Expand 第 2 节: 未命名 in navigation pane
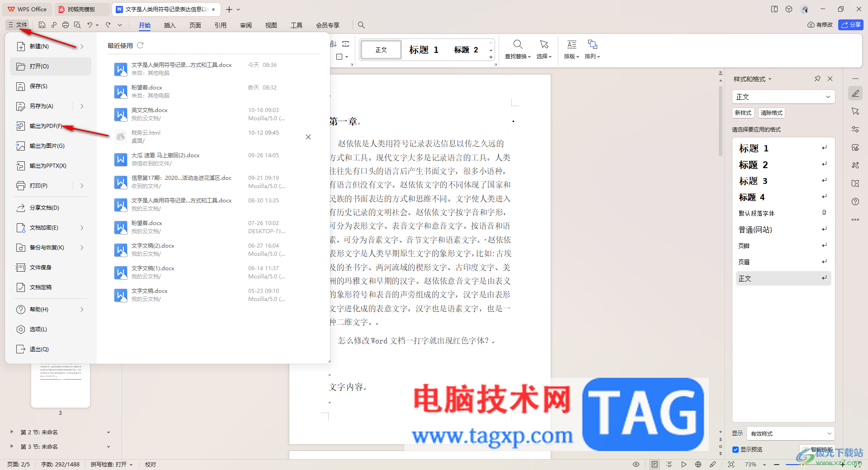 [12, 432]
